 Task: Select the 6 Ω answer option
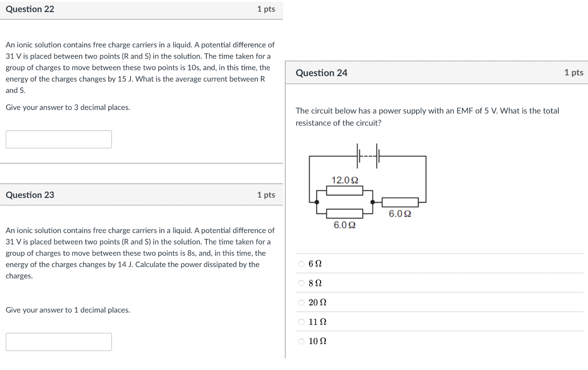point(301,263)
